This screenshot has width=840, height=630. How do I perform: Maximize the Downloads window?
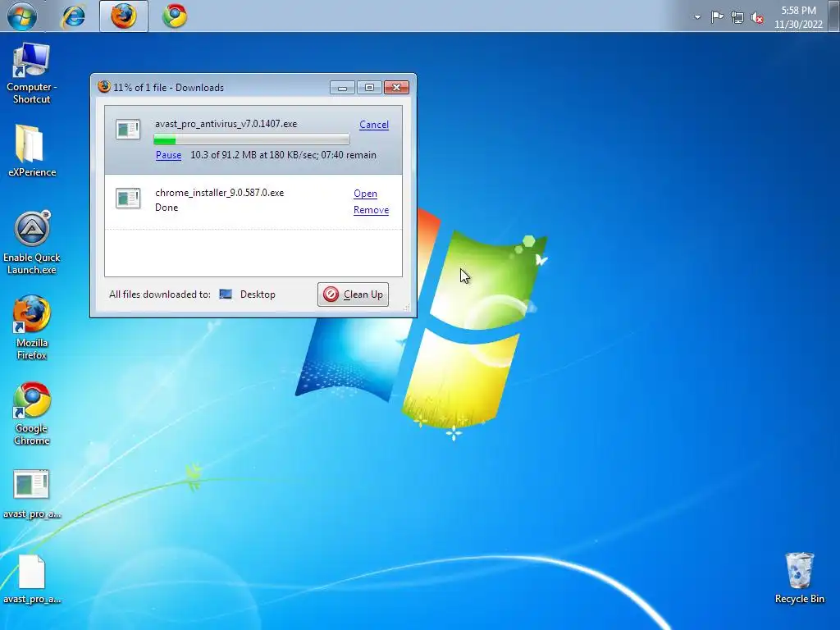pyautogui.click(x=369, y=87)
